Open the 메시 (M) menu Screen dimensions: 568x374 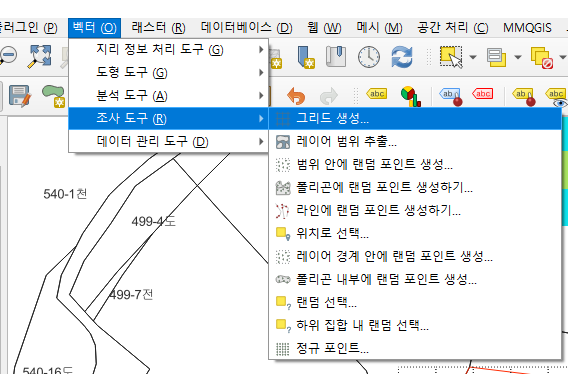pyautogui.click(x=379, y=28)
